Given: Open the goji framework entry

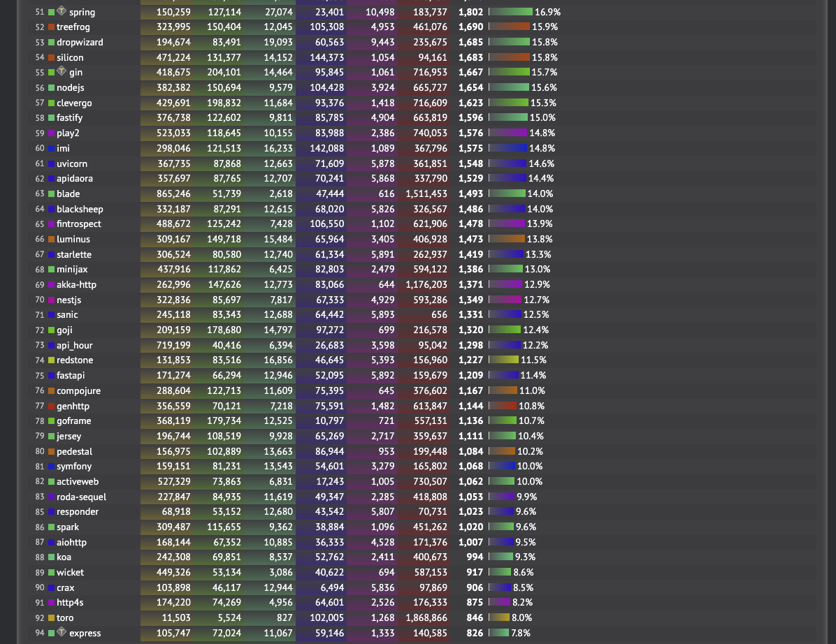Looking at the screenshot, I should coord(64,330).
